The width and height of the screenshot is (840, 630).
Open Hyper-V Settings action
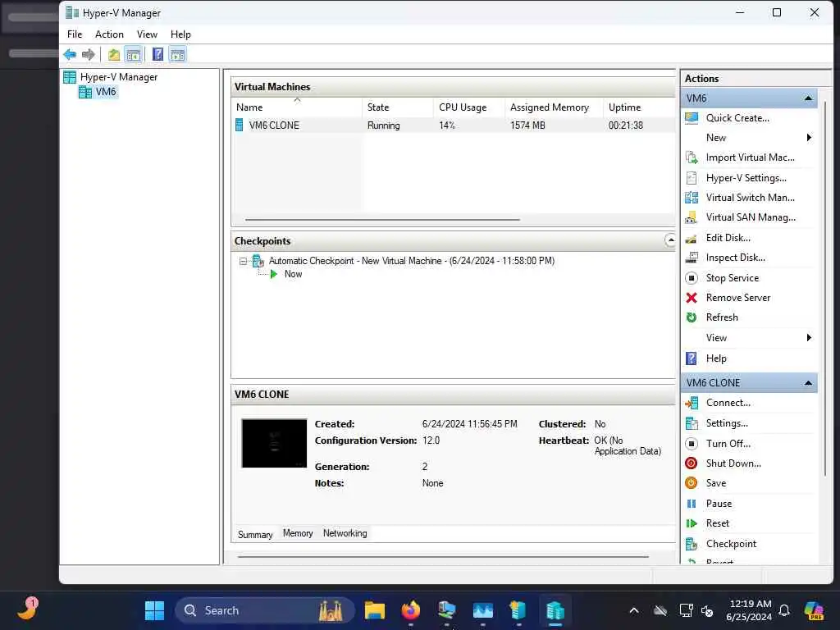point(746,178)
